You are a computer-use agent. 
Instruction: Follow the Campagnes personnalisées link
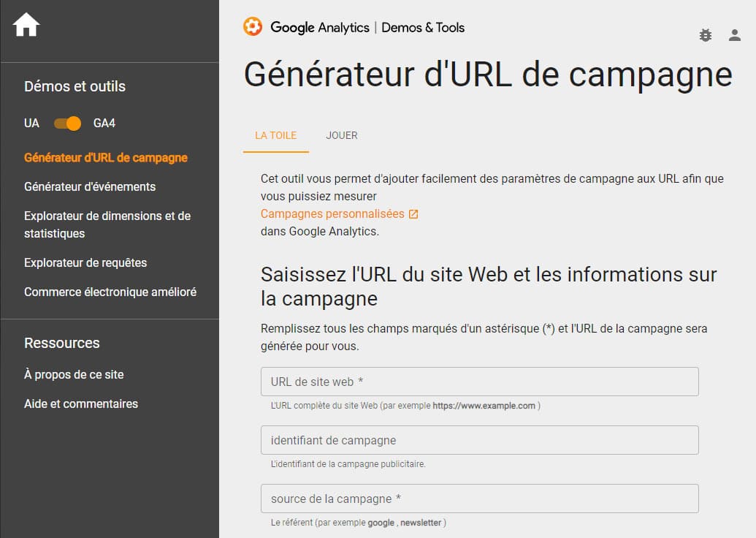[332, 214]
